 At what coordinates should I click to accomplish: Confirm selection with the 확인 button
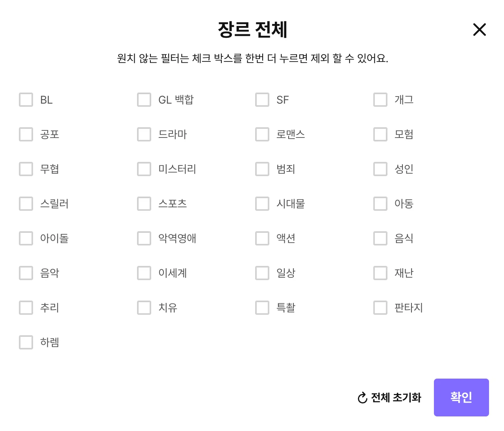point(461,398)
